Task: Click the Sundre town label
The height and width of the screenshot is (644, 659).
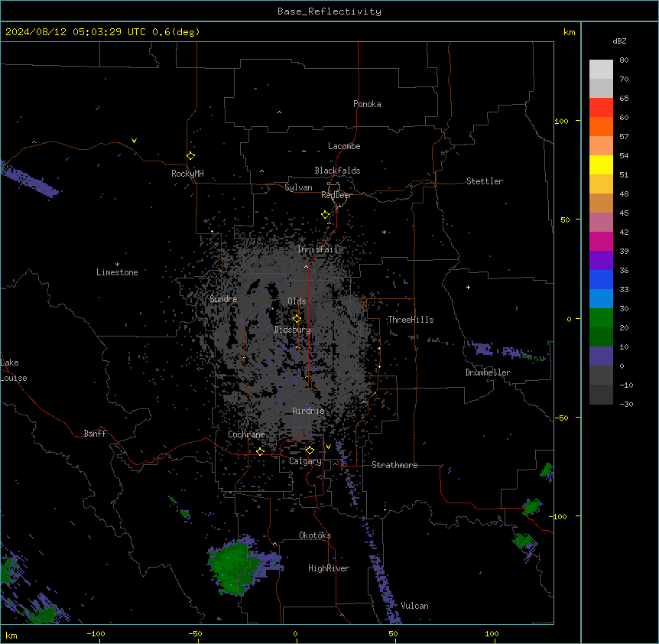Action: 223,299
